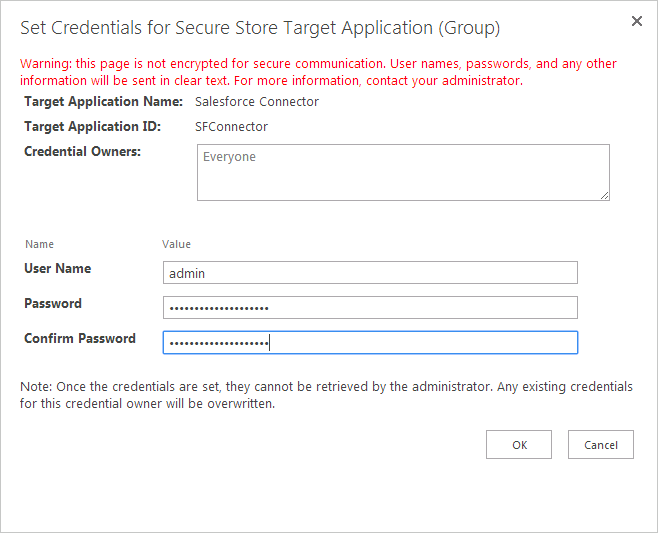Click the Value column header
The width and height of the screenshot is (658, 533).
point(176,244)
